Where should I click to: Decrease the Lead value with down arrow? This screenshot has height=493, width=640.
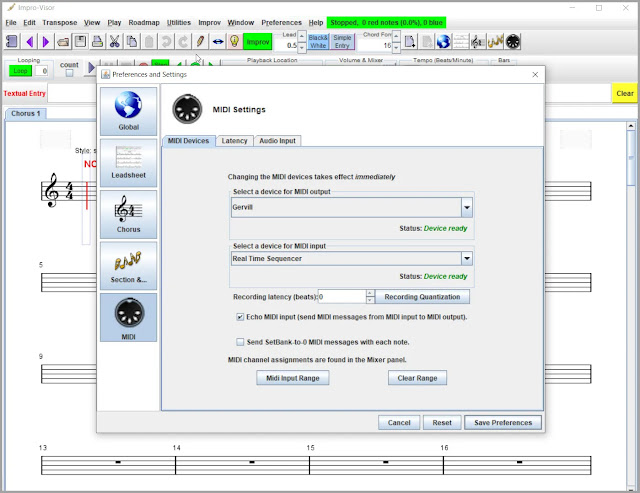coord(302,47)
